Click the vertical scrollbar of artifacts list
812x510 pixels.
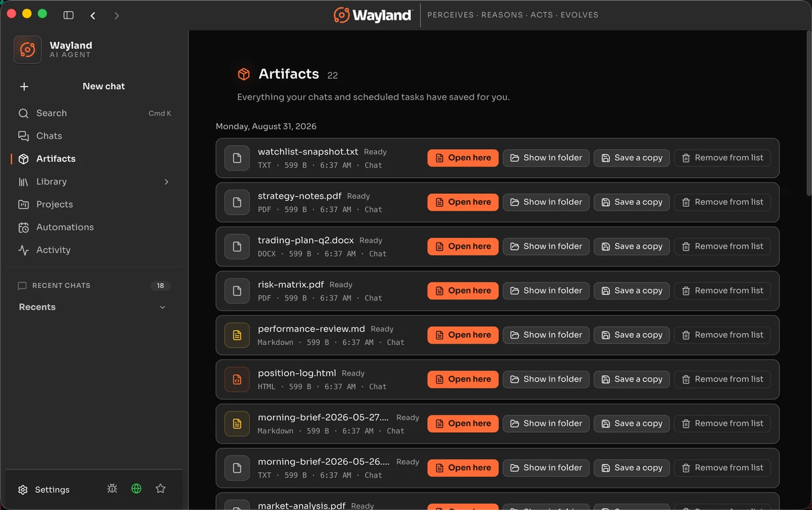(809, 113)
